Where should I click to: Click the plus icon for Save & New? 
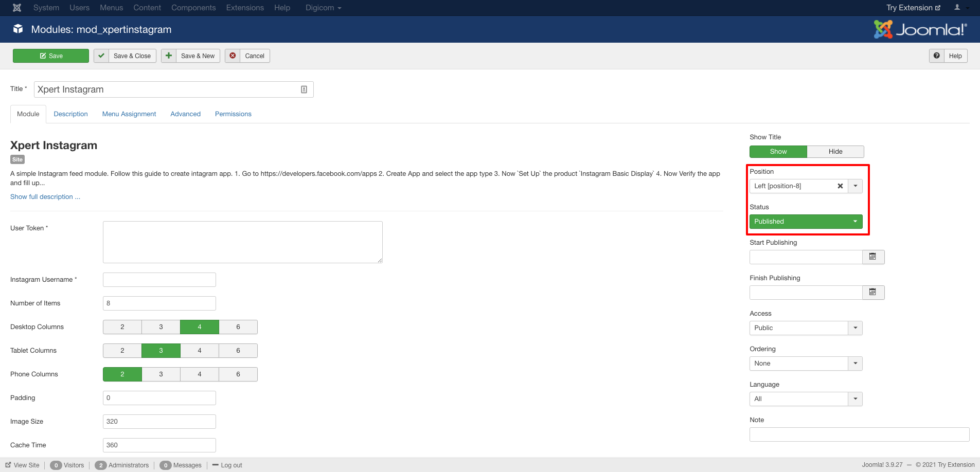[x=169, y=56]
